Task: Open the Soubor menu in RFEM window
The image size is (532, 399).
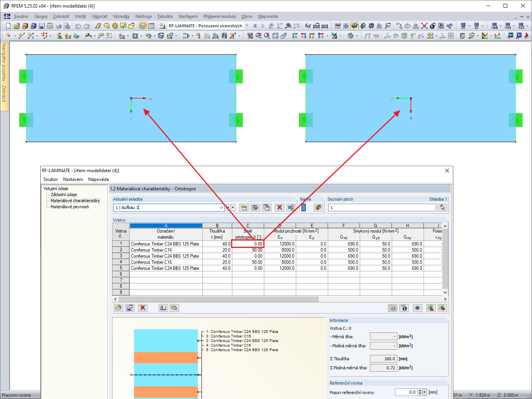Action: [x=21, y=16]
